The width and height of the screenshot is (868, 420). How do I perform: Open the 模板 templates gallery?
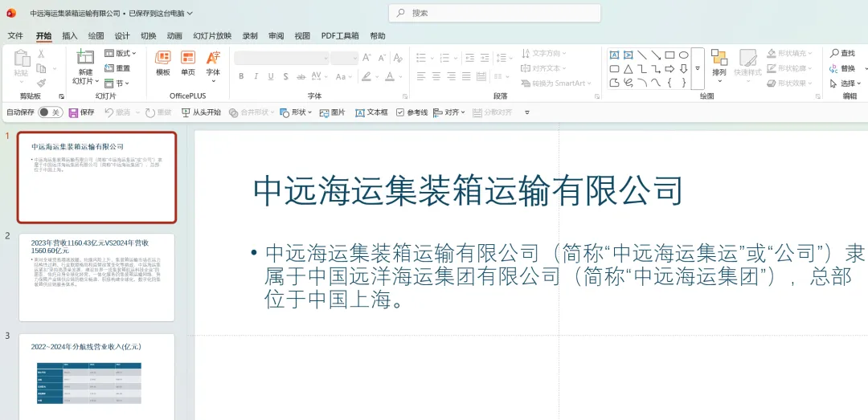click(162, 63)
